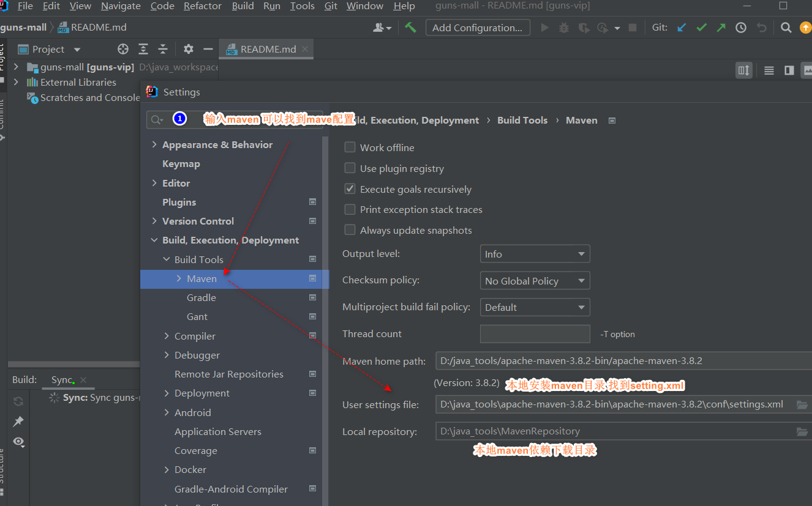The image size is (812, 506).
Task: Select Gant build tool settings
Action: click(197, 316)
